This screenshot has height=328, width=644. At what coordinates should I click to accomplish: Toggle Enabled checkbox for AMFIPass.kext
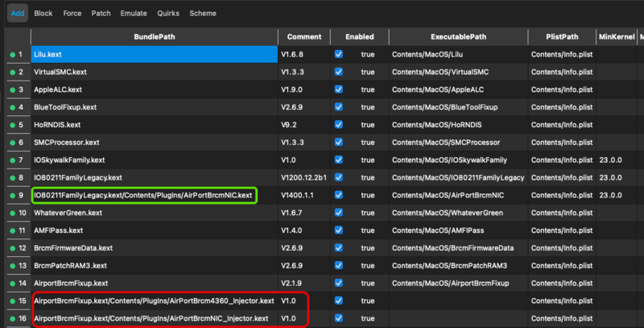pyautogui.click(x=338, y=230)
